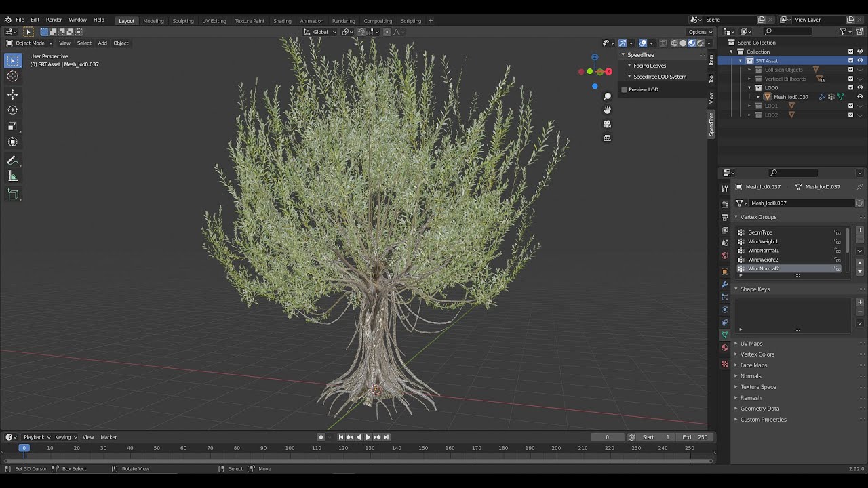This screenshot has width=868, height=488.
Task: Hide the LOD0 collection with its eye icon
Action: click(860, 87)
